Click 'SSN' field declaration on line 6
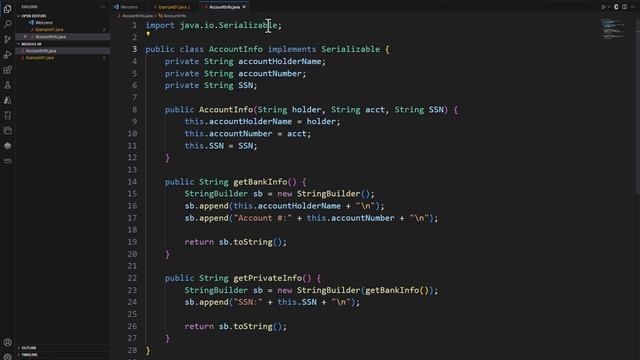 245,85
